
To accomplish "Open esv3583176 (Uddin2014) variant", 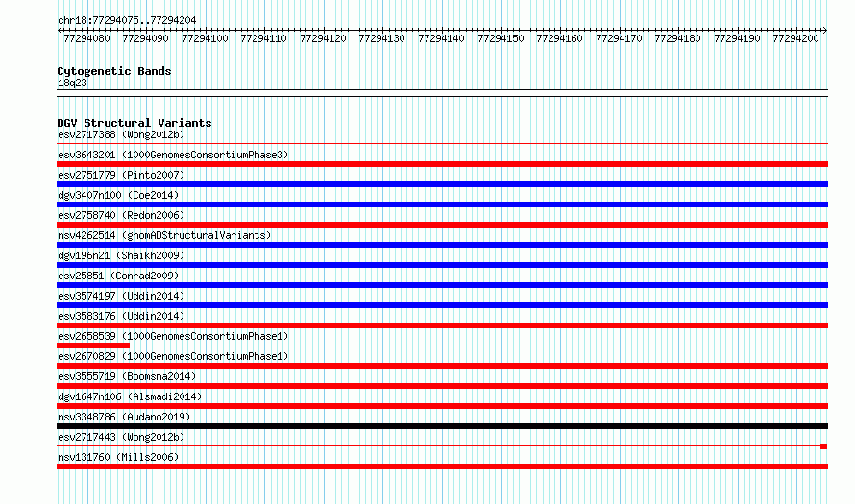I will [121, 316].
